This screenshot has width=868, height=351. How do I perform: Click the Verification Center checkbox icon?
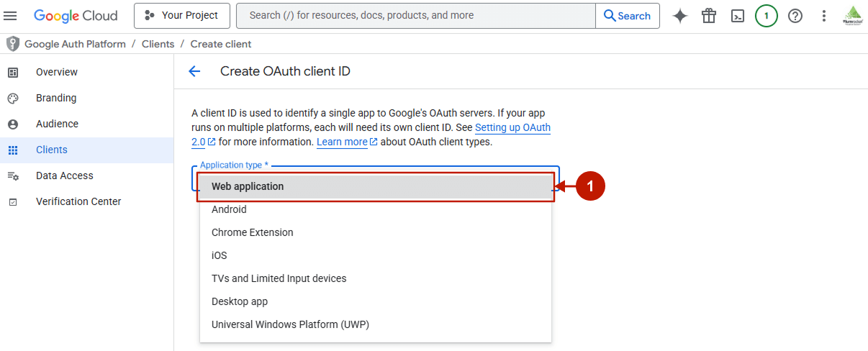coord(12,202)
